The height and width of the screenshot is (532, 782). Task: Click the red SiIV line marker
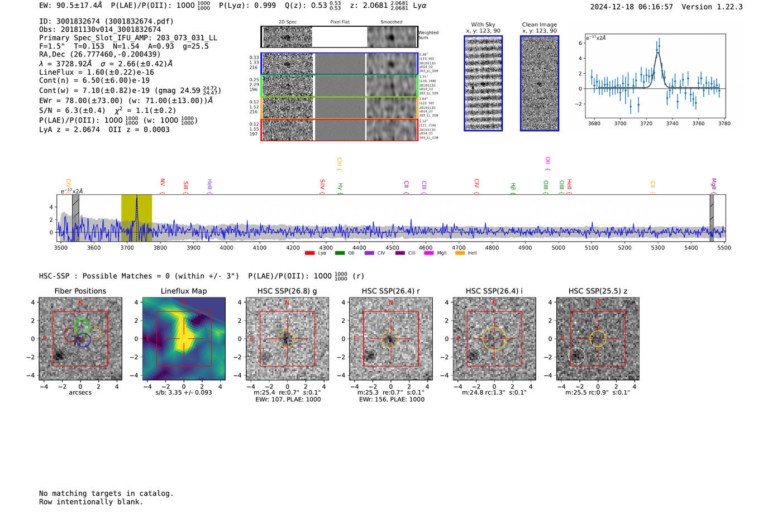point(322,186)
